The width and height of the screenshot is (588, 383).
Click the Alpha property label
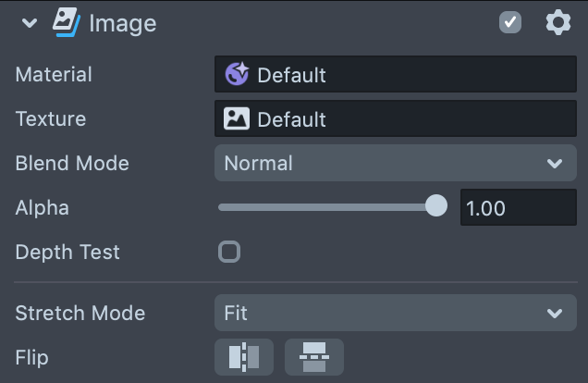tap(42, 208)
